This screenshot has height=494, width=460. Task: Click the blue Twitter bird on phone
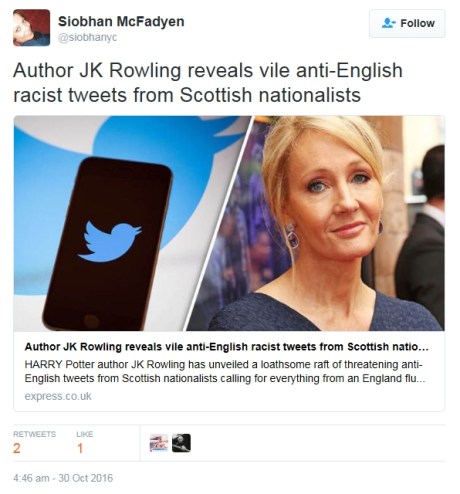109,241
